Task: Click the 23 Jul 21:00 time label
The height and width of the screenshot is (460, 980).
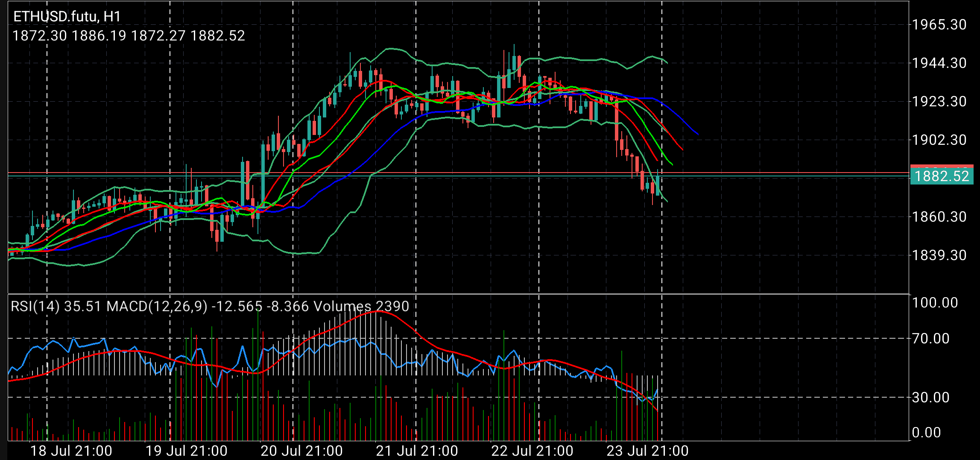Action: (648, 451)
